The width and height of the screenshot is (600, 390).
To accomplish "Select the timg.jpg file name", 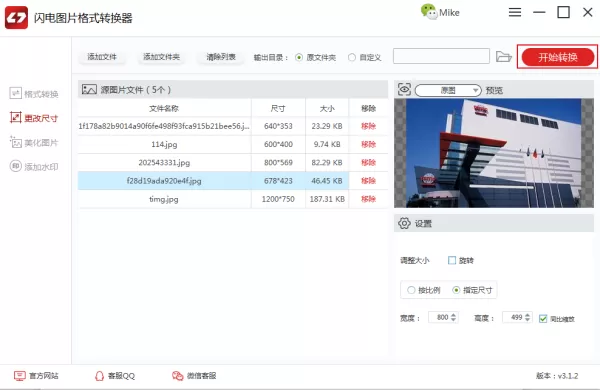I will (164, 199).
